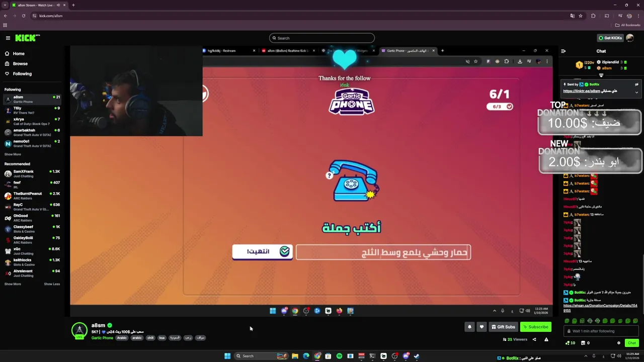Image resolution: width=644 pixels, height=362 pixels.
Task: Click the green Chat send button
Action: tap(632, 343)
